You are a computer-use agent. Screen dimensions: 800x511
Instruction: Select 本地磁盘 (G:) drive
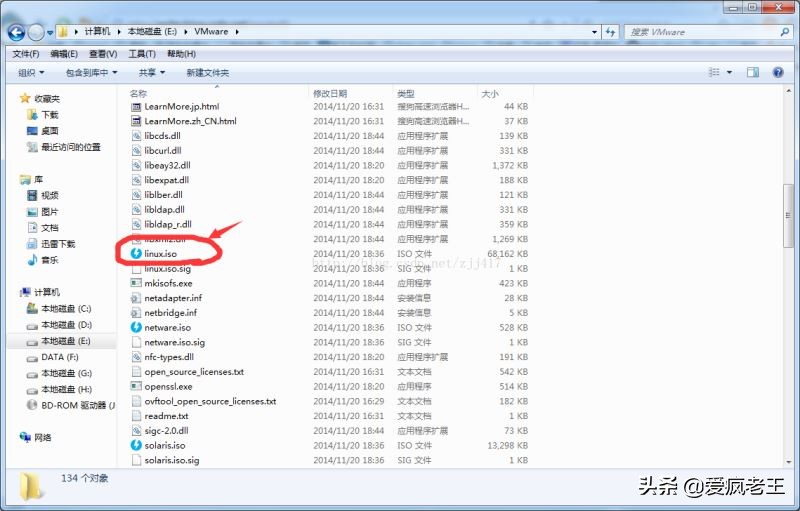[59, 373]
